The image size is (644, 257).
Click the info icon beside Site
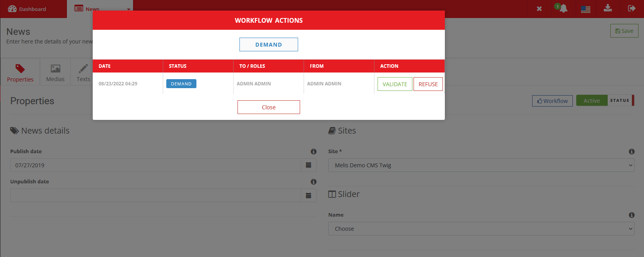[631, 152]
